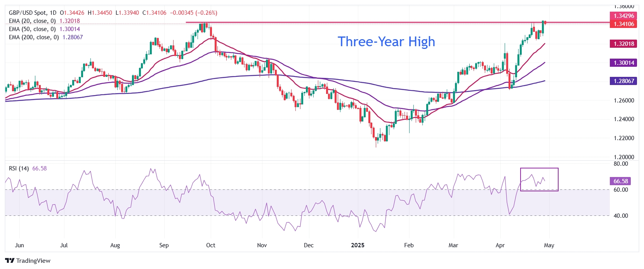
Task: Click the EMA (200, close, 0) legend entry
Action: click(34, 37)
